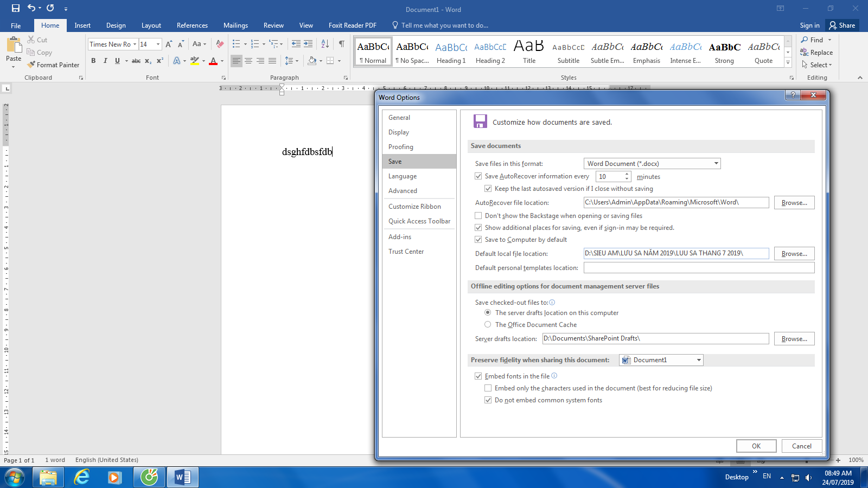Click the Save icon in Quick Access
Viewport: 868px width, 488px height.
[15, 8]
